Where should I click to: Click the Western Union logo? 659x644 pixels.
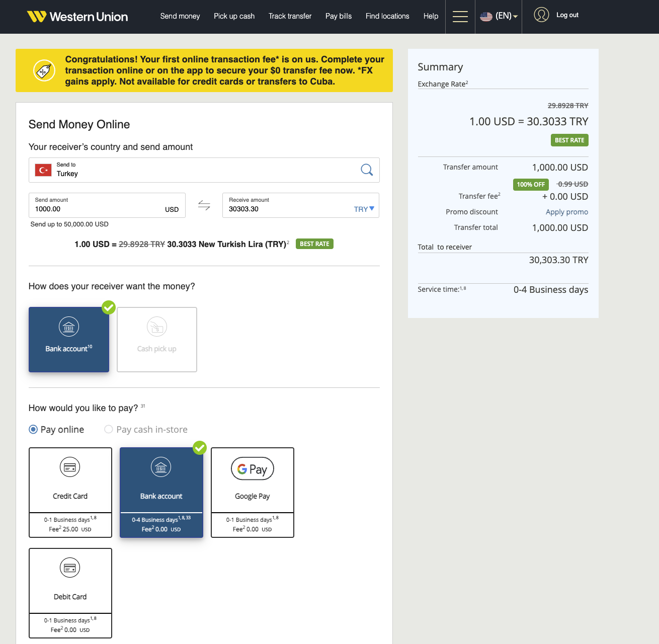tap(77, 17)
